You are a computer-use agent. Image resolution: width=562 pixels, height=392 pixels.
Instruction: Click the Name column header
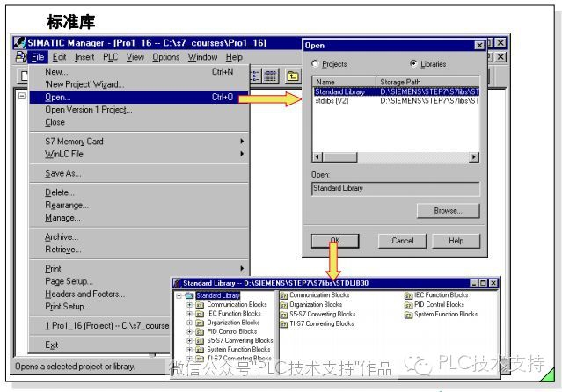pos(344,82)
